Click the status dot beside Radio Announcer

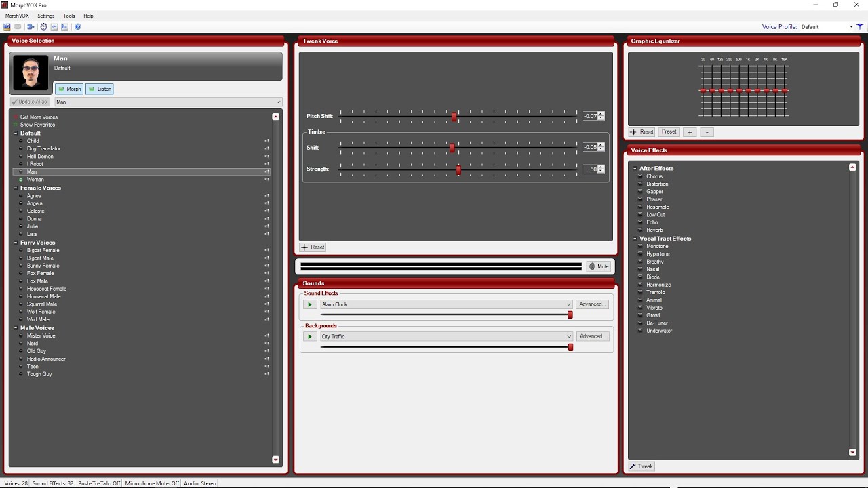point(21,359)
